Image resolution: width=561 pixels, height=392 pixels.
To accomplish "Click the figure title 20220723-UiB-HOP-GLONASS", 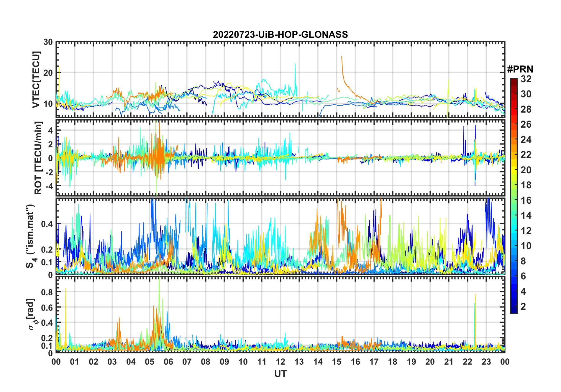I will point(280,34).
